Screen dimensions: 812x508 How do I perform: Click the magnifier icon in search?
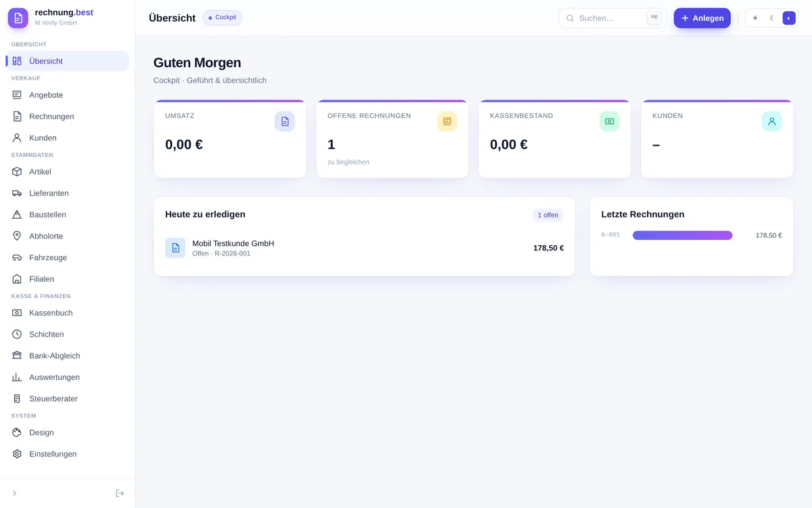point(570,18)
